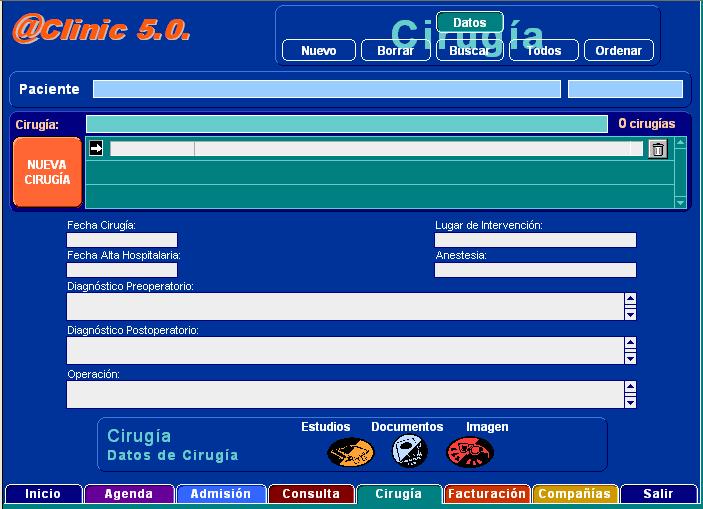Viewport: 703px width, 509px height.
Task: Click the Diagnóstico Postoperatorio text area
Action: click(x=345, y=351)
